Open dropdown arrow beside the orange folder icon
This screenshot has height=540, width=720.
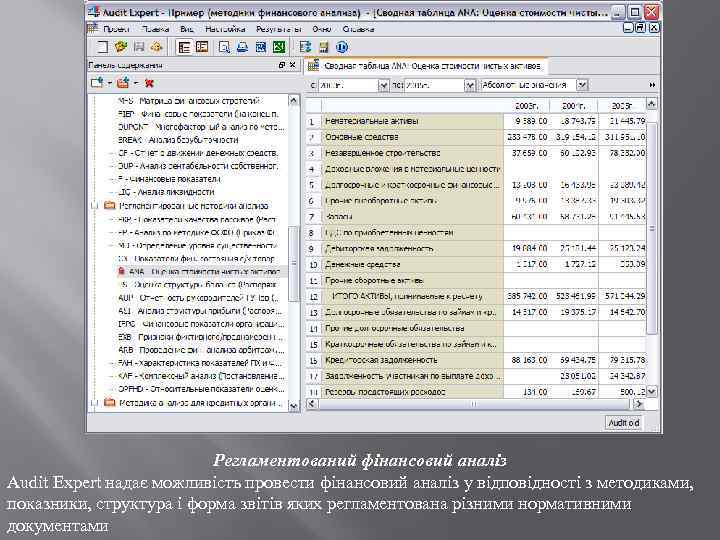click(136, 83)
